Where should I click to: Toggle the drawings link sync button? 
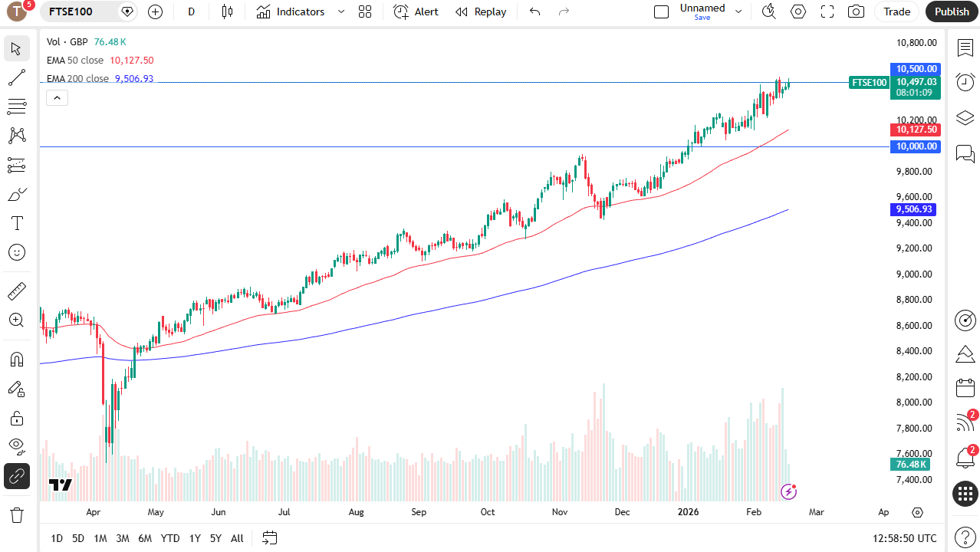pos(16,476)
